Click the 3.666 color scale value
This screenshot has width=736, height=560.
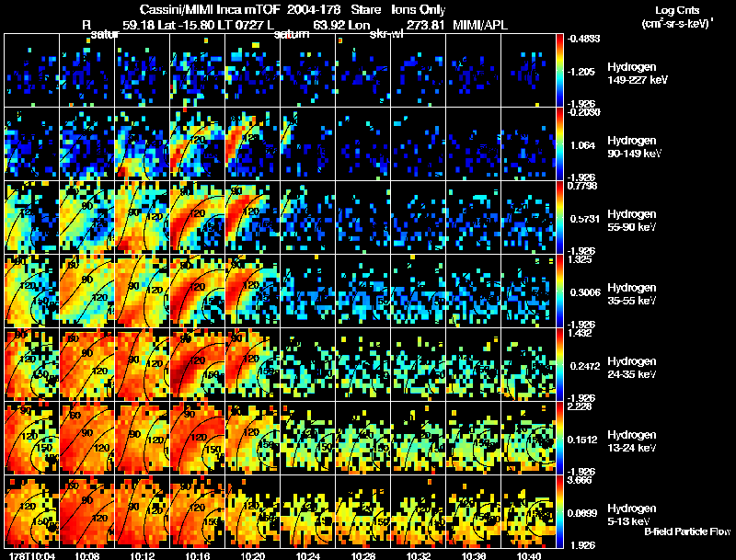click(580, 480)
